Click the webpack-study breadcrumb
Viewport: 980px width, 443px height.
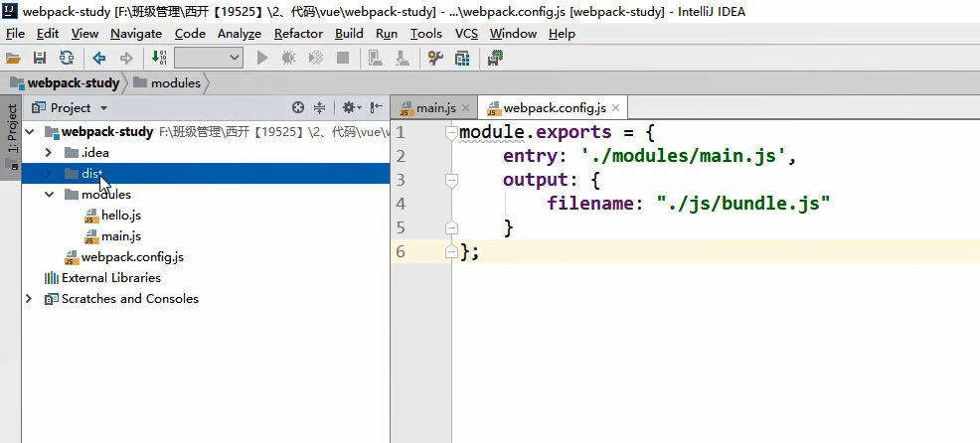point(65,83)
